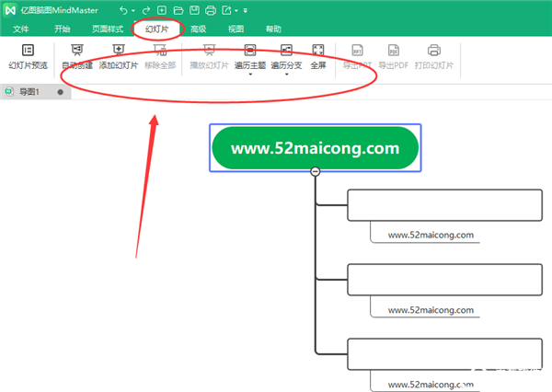Click the undo arrow in title bar

[x=125, y=10]
